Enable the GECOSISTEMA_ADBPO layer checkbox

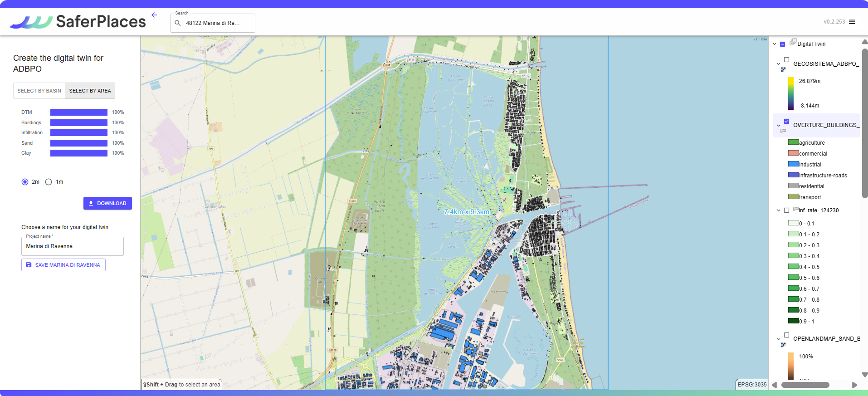(787, 60)
